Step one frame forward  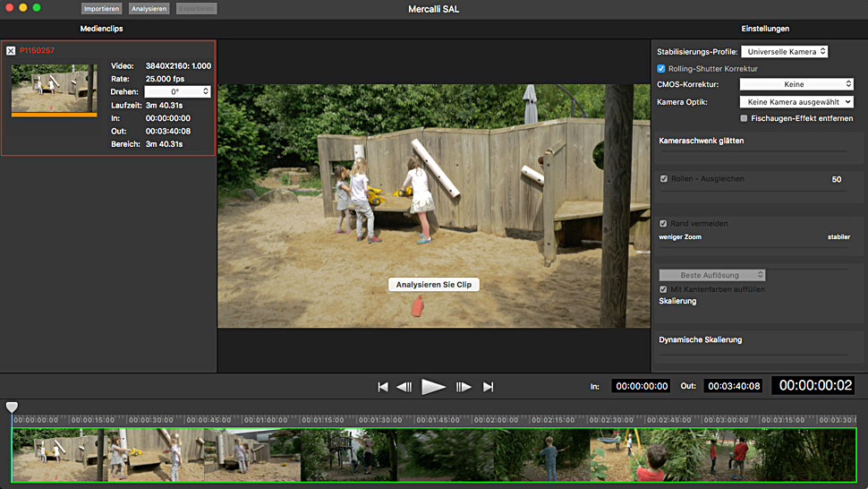click(x=464, y=387)
